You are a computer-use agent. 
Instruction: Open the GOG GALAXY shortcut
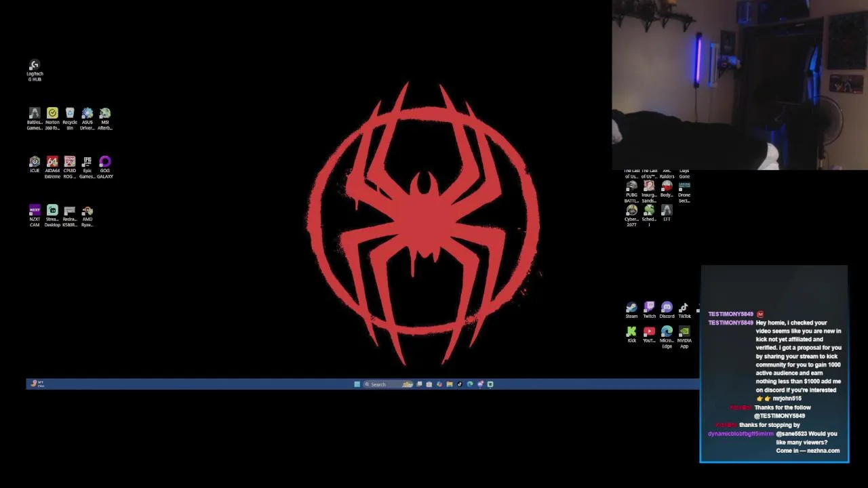point(105,167)
